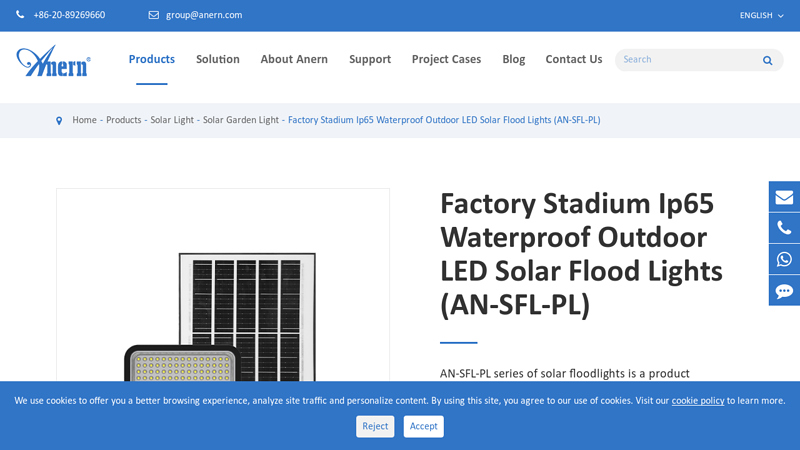Click the envelope icon beside group@anern.com
The height and width of the screenshot is (450, 800).
click(x=154, y=15)
